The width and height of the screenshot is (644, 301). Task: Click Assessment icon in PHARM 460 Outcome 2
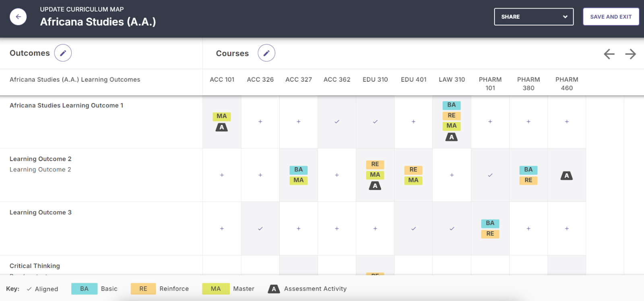pyautogui.click(x=566, y=176)
